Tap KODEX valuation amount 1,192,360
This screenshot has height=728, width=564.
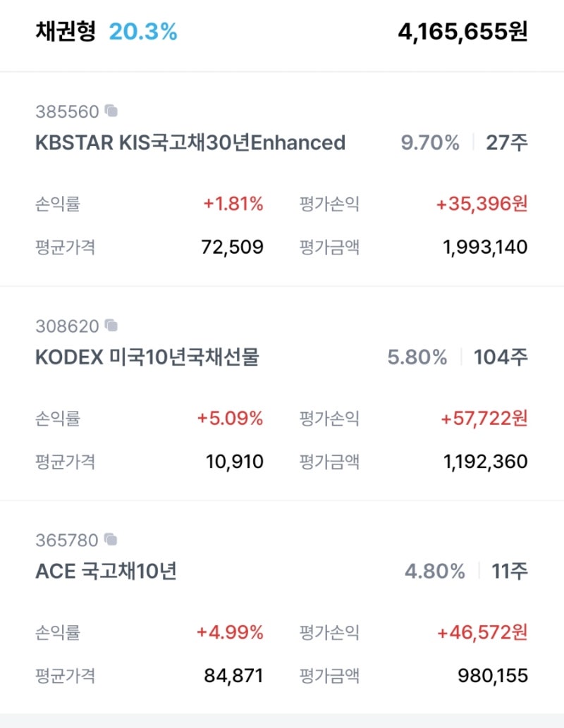point(486,462)
